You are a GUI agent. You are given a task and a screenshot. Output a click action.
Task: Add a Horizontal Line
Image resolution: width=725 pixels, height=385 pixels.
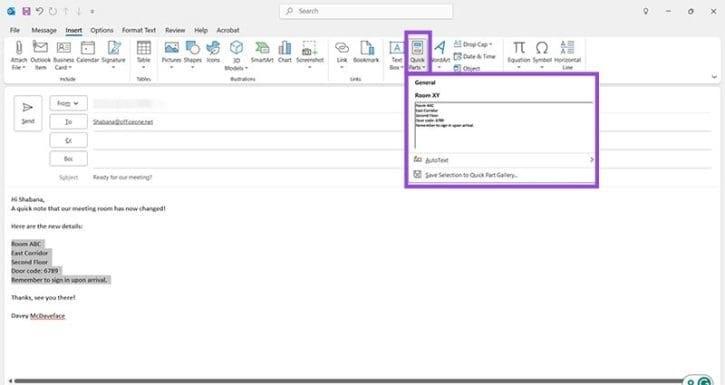click(x=567, y=55)
